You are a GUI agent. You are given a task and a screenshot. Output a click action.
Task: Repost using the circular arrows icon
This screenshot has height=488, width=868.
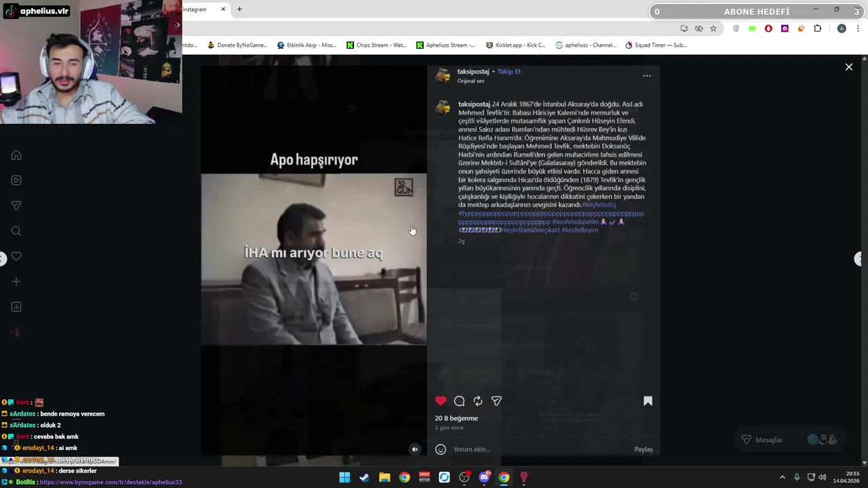coord(478,401)
